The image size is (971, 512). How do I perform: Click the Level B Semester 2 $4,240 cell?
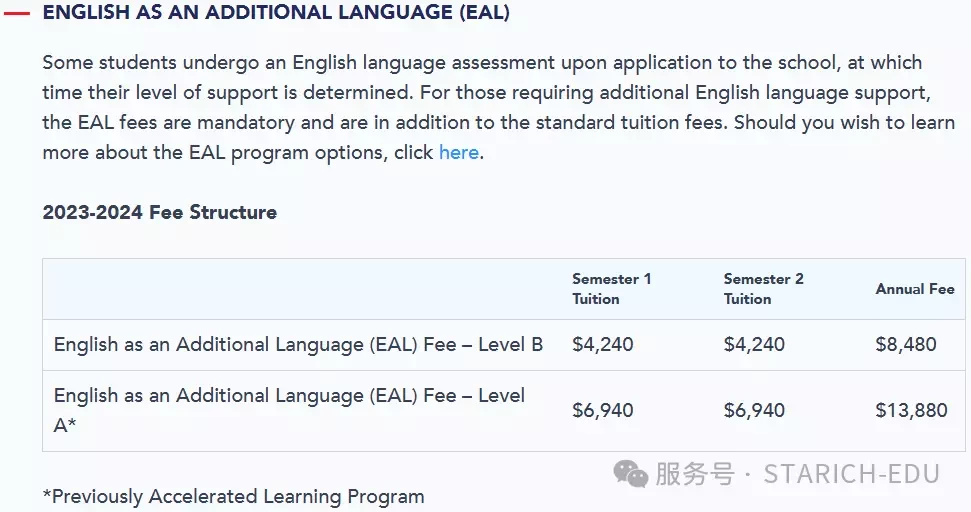tap(754, 345)
